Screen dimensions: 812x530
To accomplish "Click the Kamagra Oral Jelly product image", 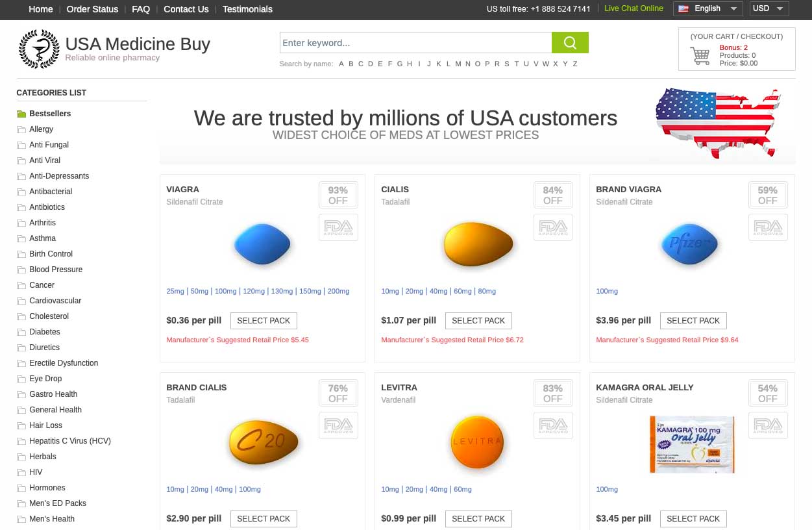I will coord(692,444).
